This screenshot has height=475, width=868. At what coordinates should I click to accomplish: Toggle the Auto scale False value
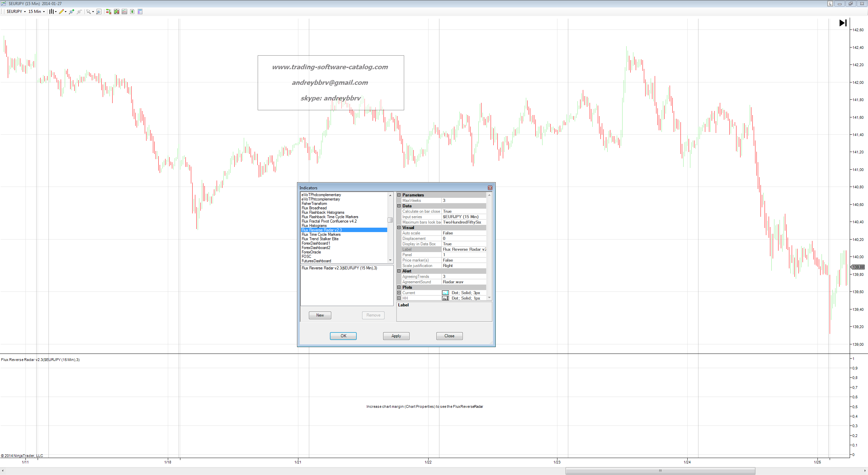(463, 233)
